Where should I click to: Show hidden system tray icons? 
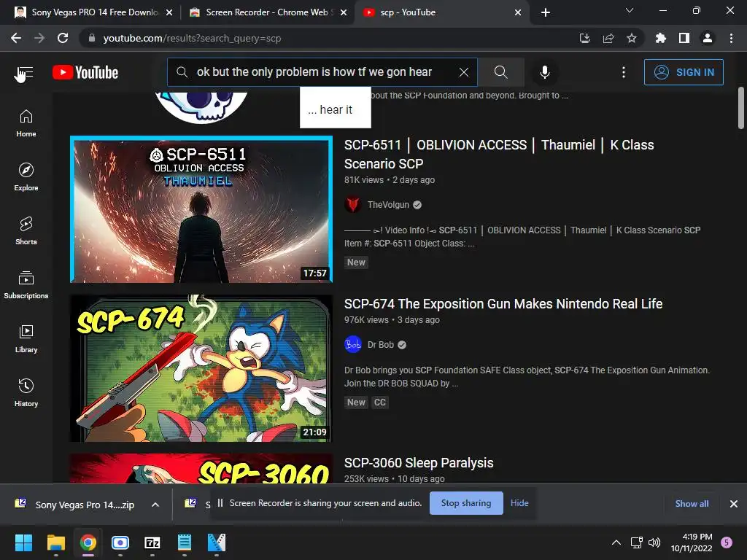(616, 542)
